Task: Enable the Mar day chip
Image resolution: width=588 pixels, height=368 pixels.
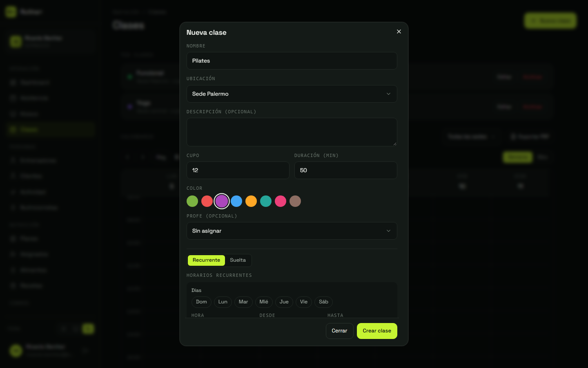Action: pos(243,302)
